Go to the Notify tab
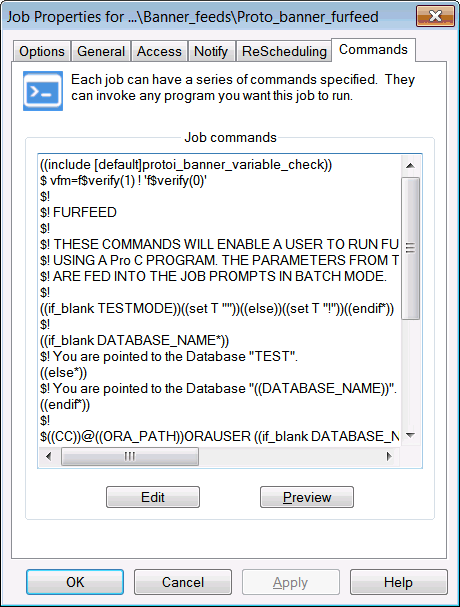Viewport: 460px width, 607px height. coord(211,51)
